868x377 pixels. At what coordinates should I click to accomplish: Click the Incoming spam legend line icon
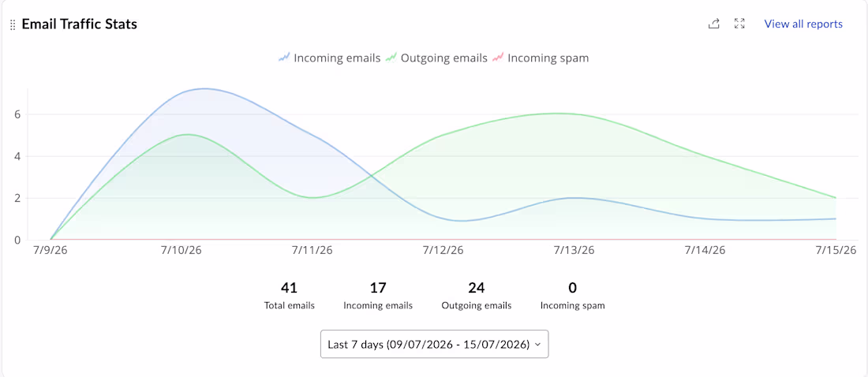tap(498, 58)
